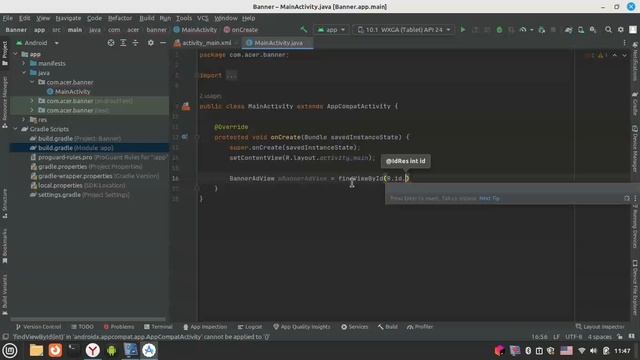Screen dimensions: 640x360
Task: Jump to the next highlighted error arrow
Action: point(624,55)
